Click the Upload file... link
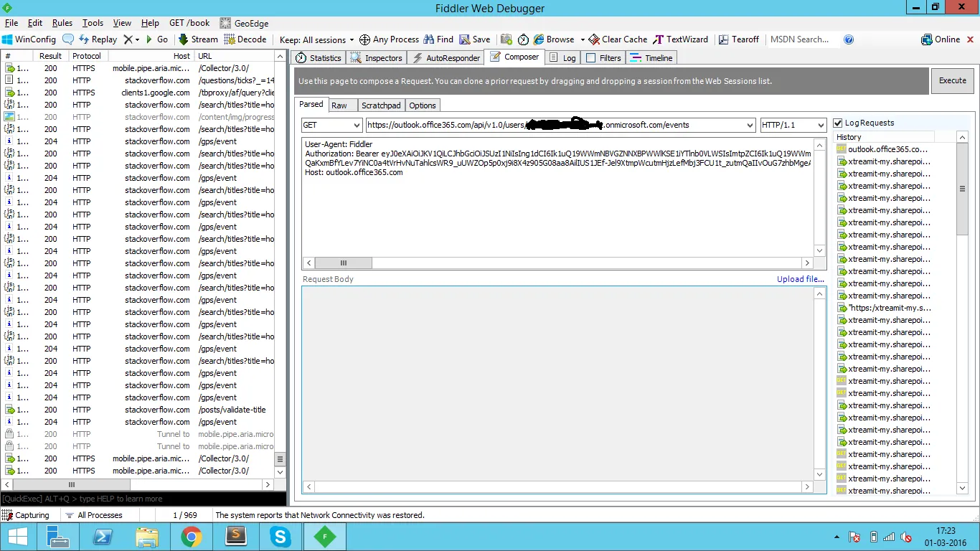This screenshot has width=980, height=551. 801,279
